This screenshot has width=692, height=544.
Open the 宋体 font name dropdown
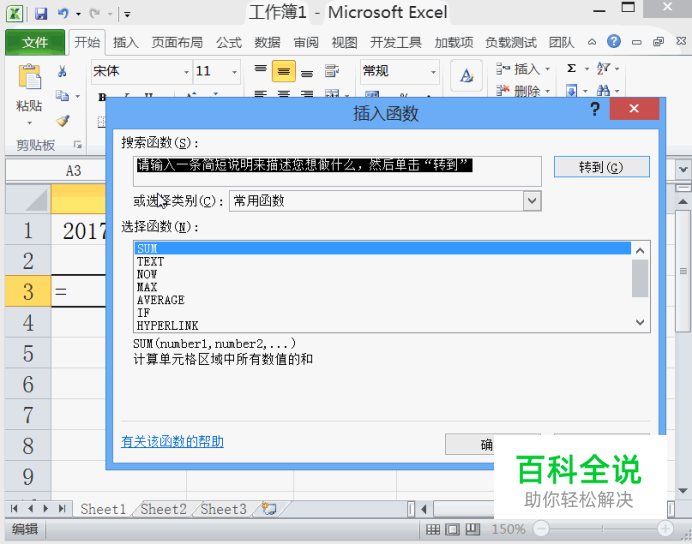click(187, 71)
